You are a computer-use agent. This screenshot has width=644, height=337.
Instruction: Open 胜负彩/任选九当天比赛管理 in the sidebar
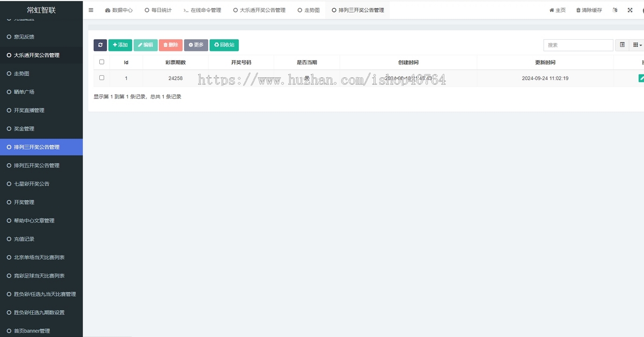coord(41,294)
